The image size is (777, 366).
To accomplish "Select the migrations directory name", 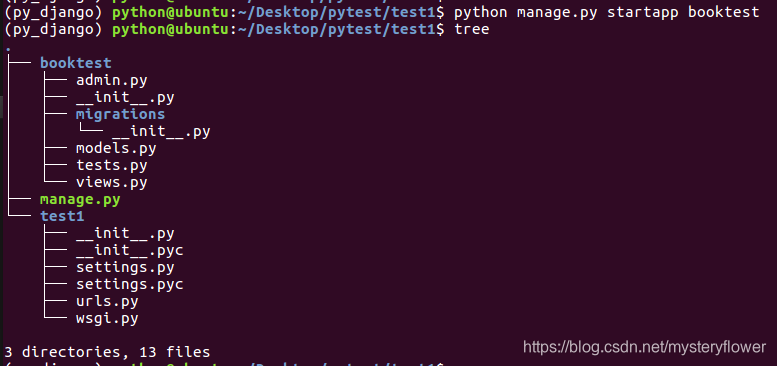I will pos(120,114).
